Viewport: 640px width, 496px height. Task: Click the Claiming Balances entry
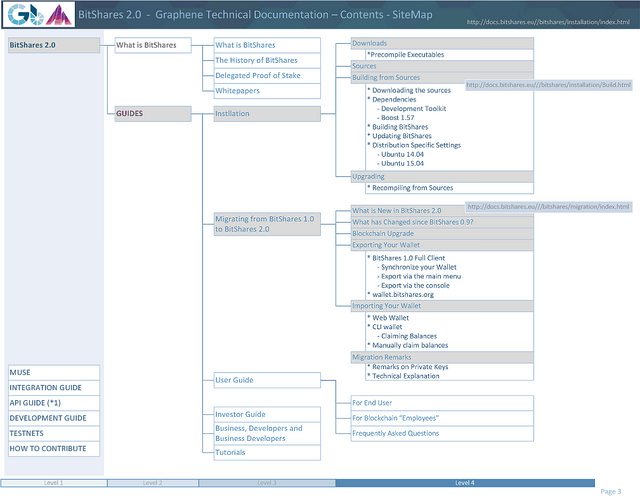(409, 336)
